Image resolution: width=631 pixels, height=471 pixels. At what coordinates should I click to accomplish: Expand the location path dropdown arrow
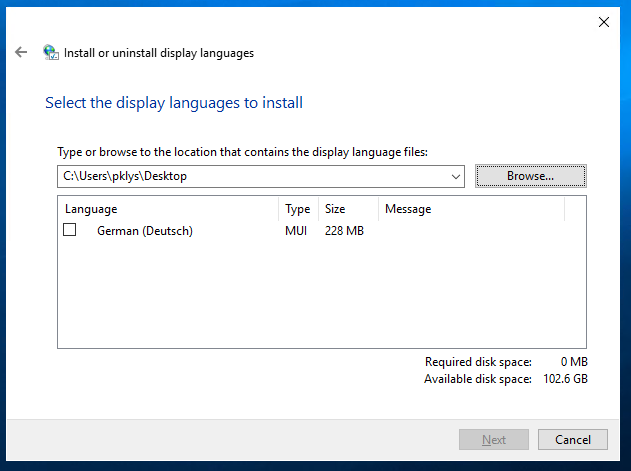click(456, 176)
